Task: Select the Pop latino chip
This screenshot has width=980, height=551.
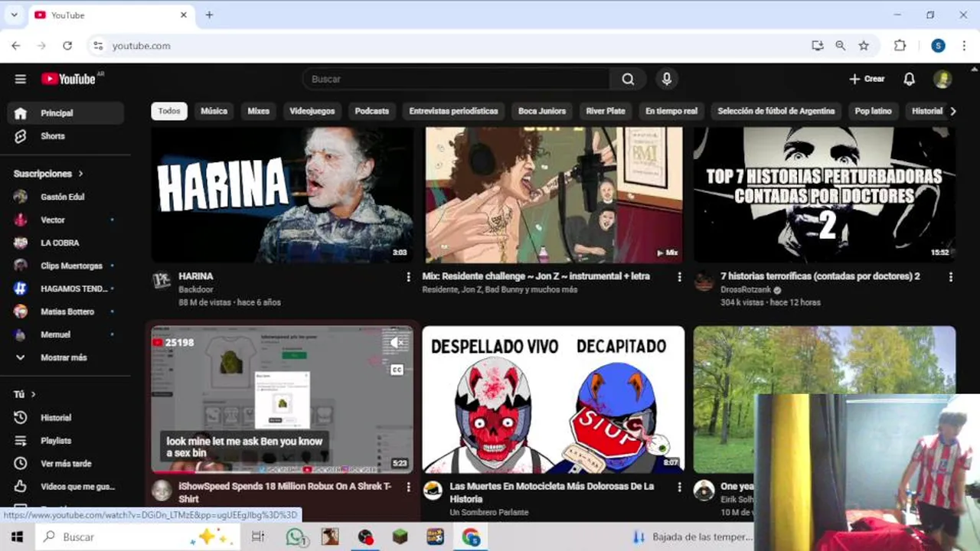Action: pos(874,111)
